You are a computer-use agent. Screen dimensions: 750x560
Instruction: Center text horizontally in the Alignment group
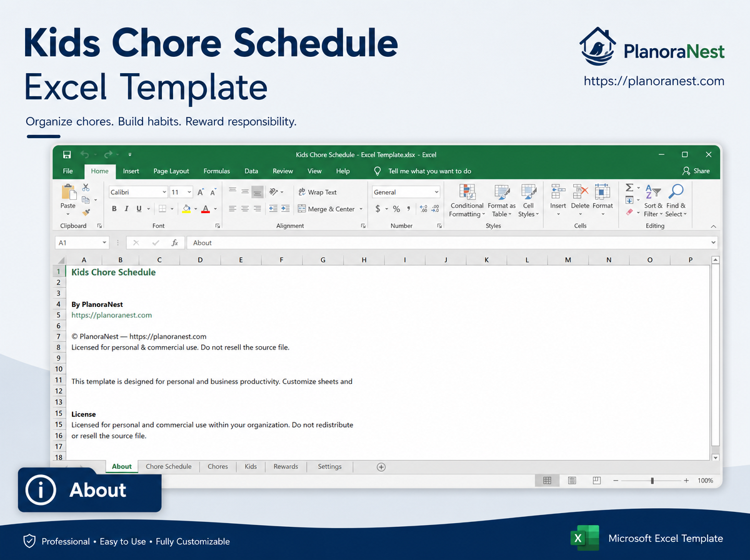click(x=245, y=209)
